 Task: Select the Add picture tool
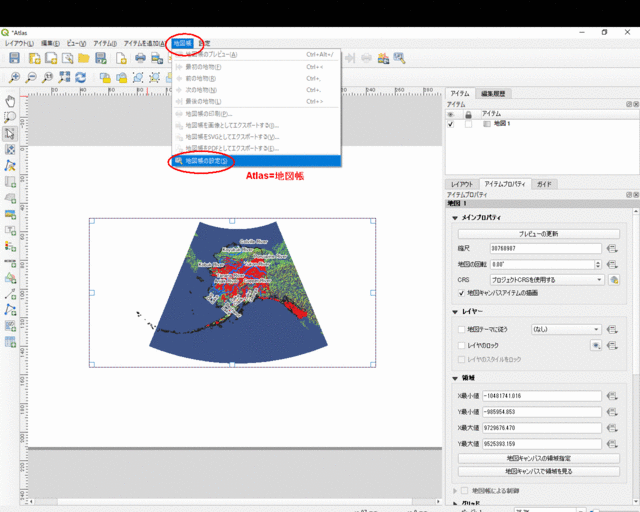10,214
